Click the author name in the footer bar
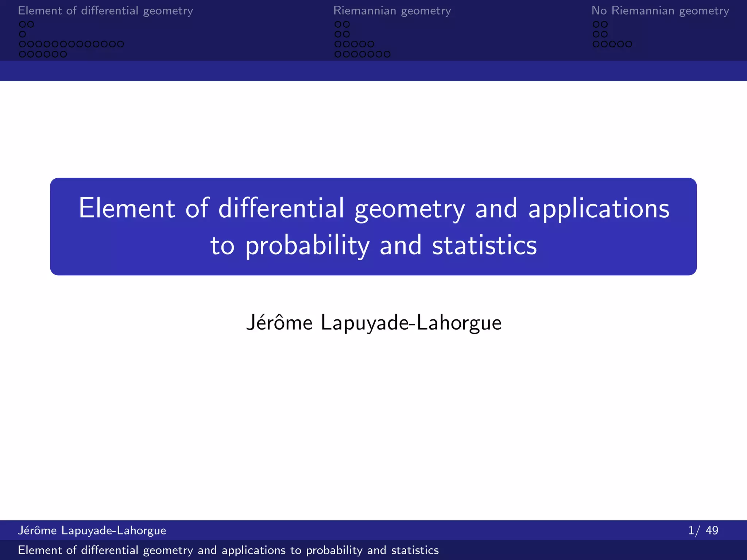Viewport: 747px width, 560px height. tap(92, 530)
